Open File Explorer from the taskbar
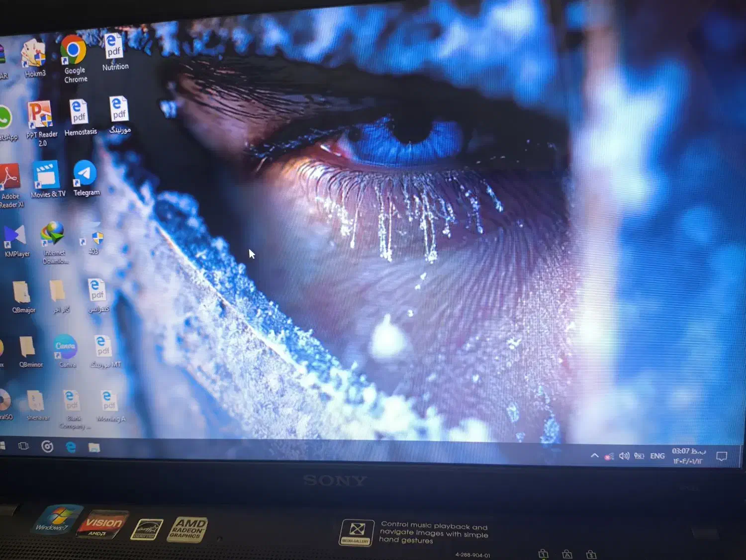 [x=94, y=448]
